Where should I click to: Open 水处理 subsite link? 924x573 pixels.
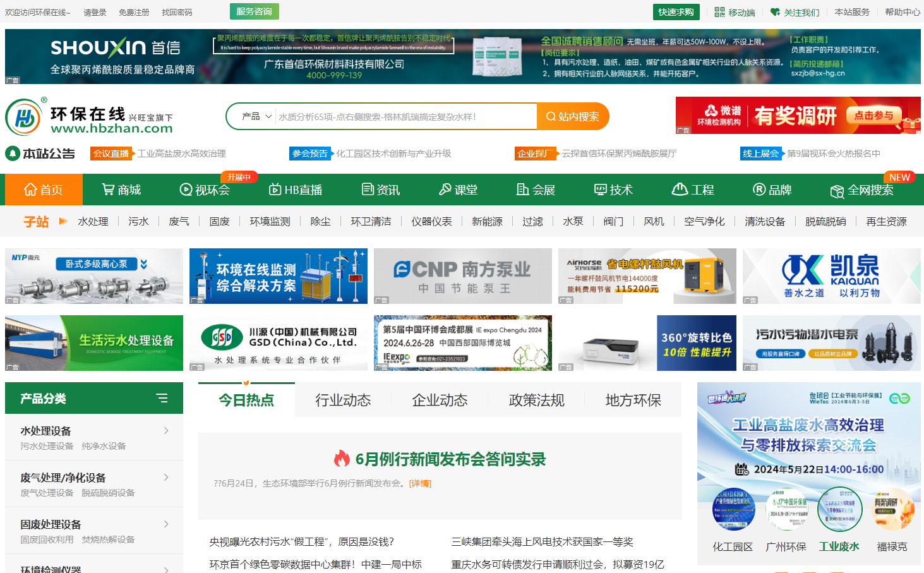point(93,221)
